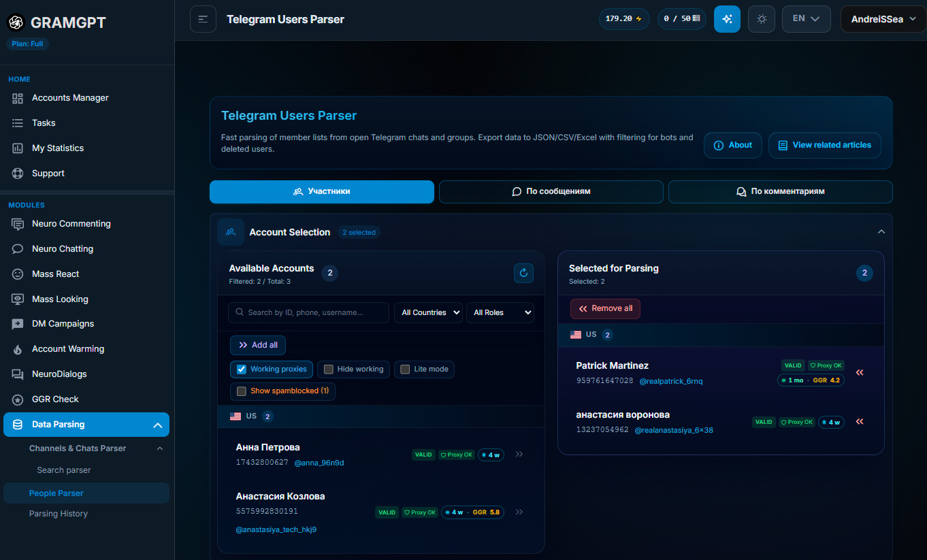Click the GGR Check star icon
Viewport: 927px width, 560px height.
coord(18,399)
